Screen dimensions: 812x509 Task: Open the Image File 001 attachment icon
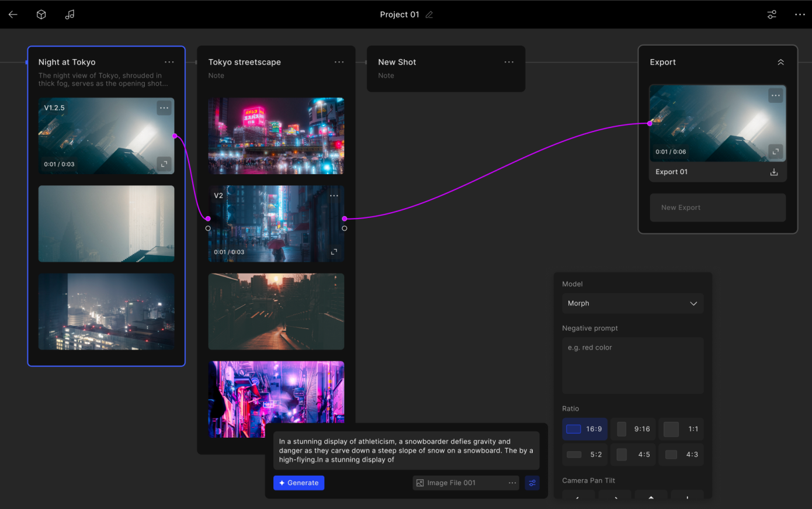click(x=420, y=483)
